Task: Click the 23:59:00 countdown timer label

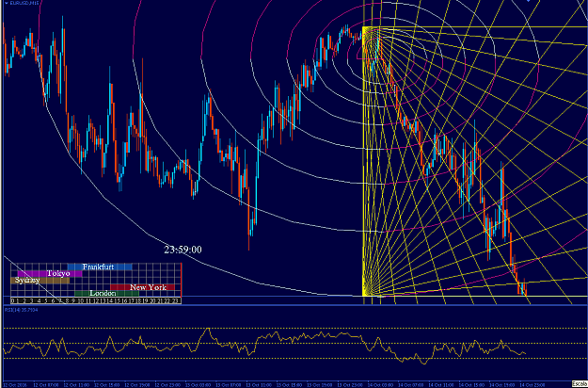Action: click(183, 250)
